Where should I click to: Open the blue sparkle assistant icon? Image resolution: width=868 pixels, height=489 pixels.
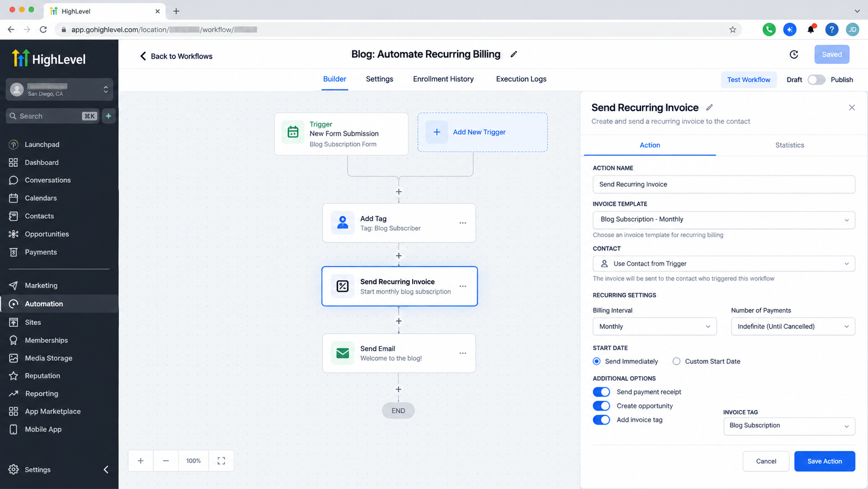tap(790, 30)
